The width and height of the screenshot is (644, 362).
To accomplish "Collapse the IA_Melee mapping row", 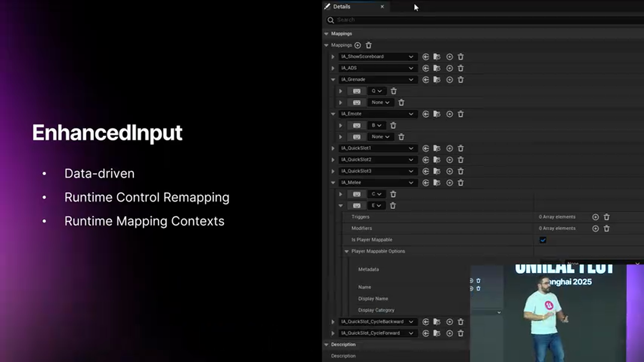I will point(333,183).
